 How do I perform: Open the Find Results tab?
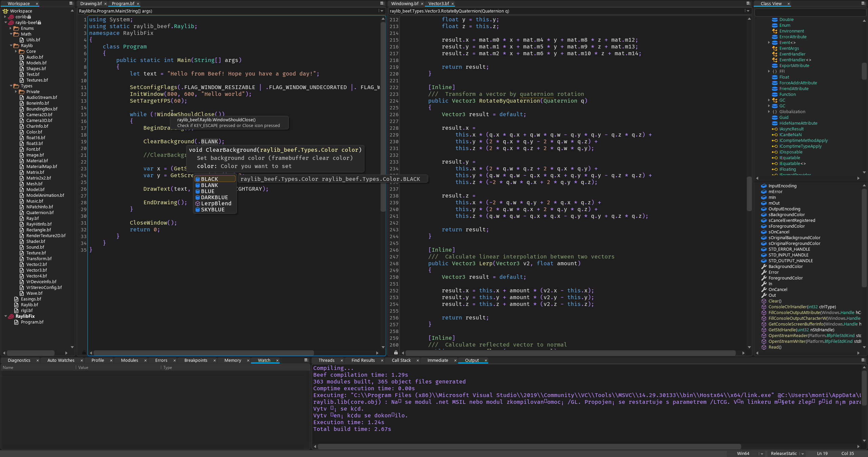click(x=363, y=360)
